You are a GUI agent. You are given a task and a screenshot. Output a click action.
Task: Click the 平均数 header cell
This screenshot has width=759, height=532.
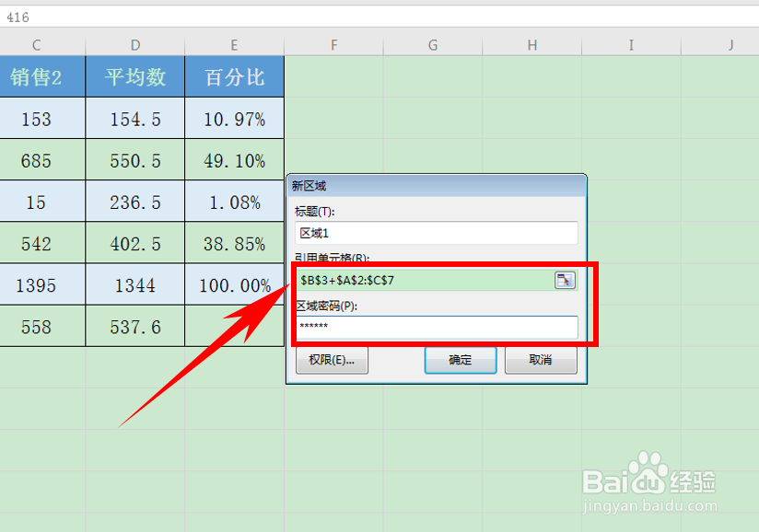point(134,76)
